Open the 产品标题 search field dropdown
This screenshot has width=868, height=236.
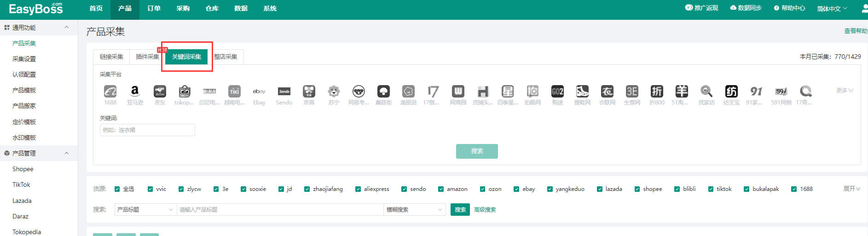[x=145, y=210]
